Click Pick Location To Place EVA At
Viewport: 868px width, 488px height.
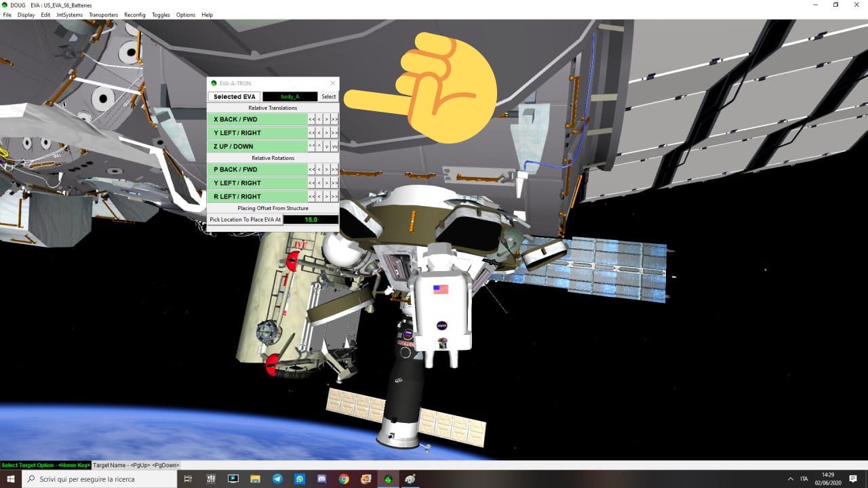(x=245, y=220)
